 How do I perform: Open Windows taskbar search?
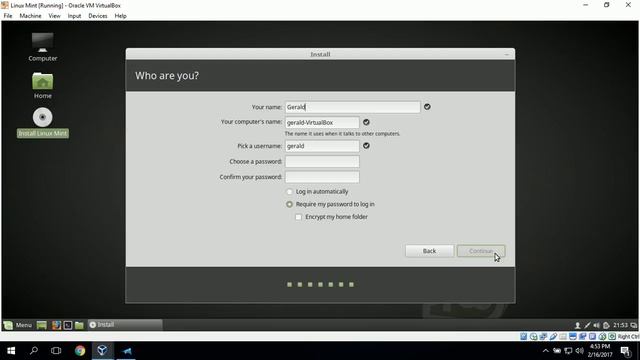point(34,351)
